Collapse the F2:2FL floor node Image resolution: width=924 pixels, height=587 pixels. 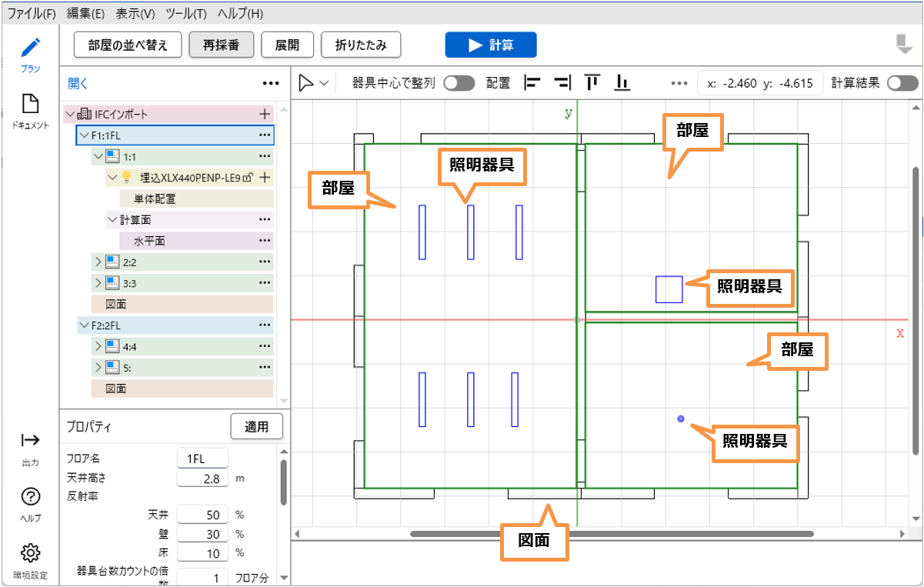coord(83,325)
